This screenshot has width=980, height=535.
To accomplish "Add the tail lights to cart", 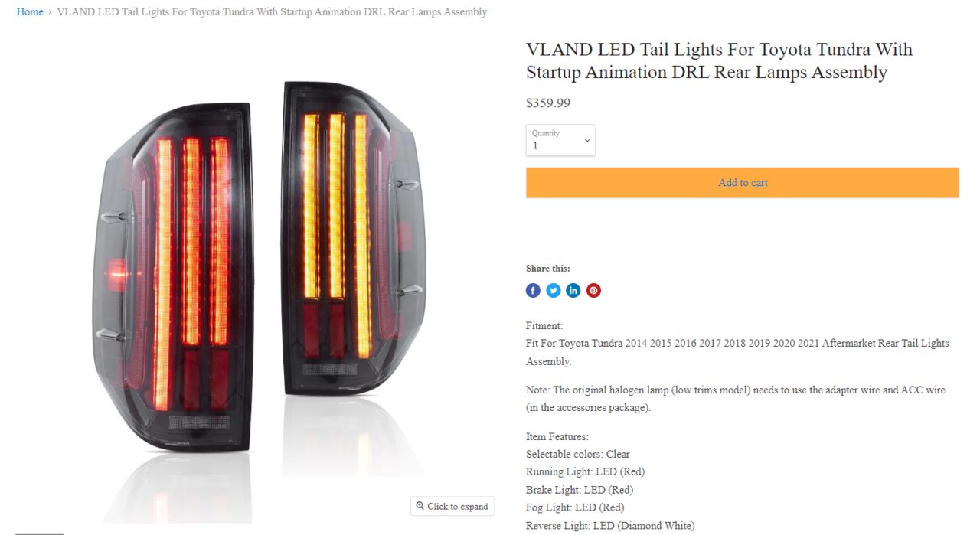I will (x=742, y=183).
